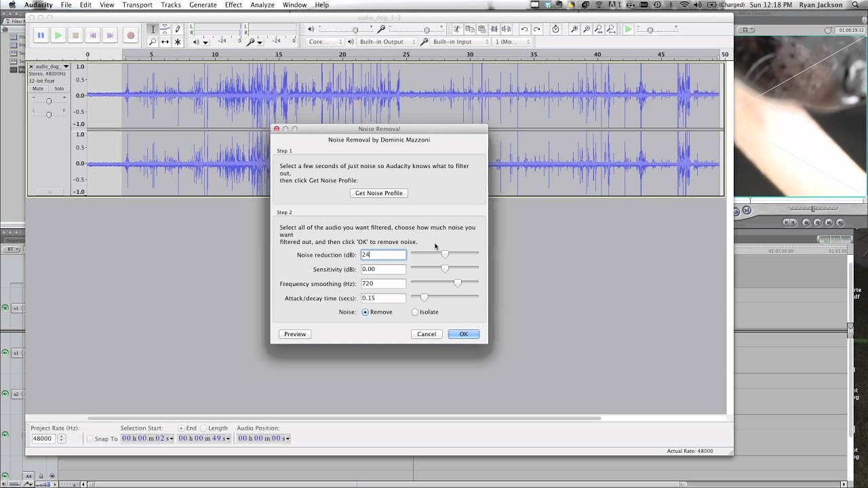Click the Silence audio icon
The width and height of the screenshot is (868, 488).
click(507, 29)
